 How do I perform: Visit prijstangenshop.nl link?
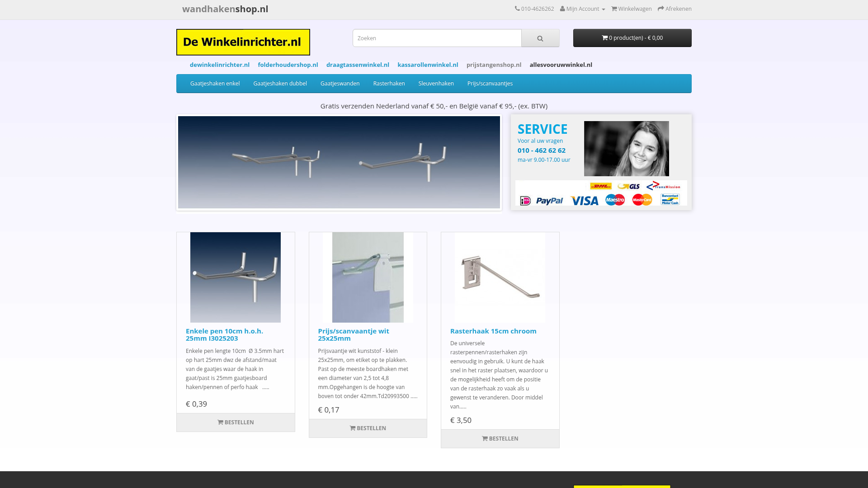(x=494, y=65)
